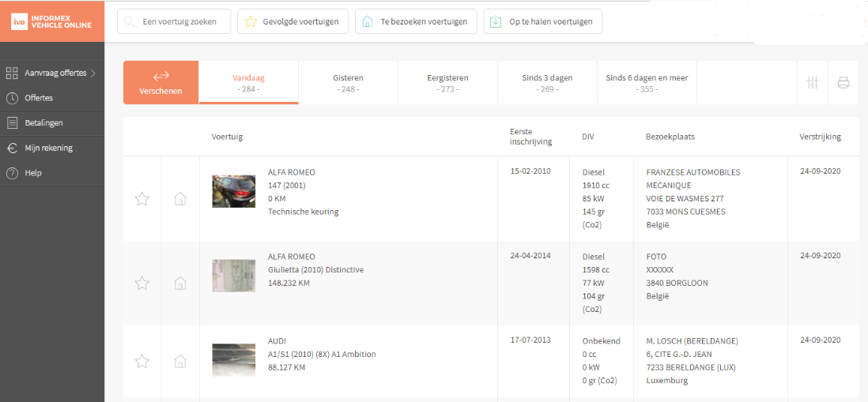Open the Alfa Romeo Giulietta thumbnail
This screenshot has width=868, height=402.
(234, 276)
